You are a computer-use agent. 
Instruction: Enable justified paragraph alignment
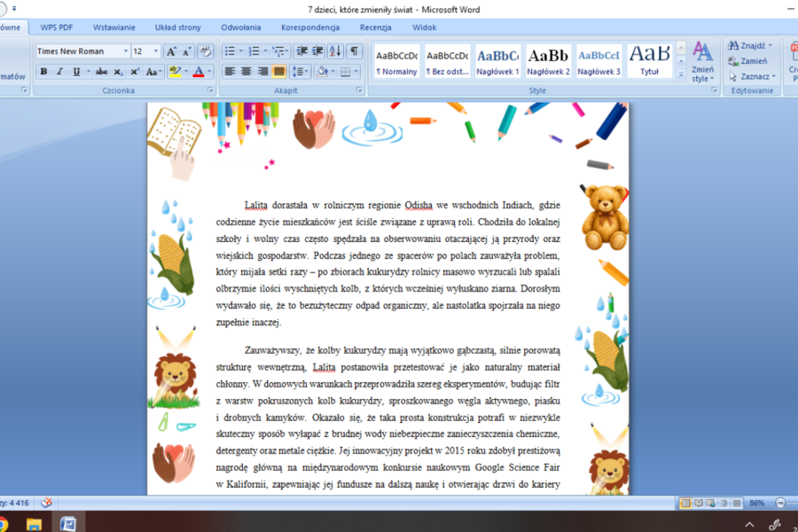279,71
